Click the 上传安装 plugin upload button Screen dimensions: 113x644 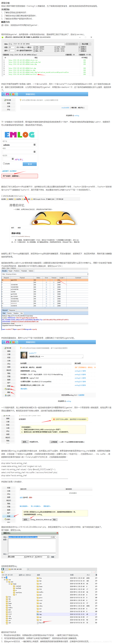click(54, 442)
